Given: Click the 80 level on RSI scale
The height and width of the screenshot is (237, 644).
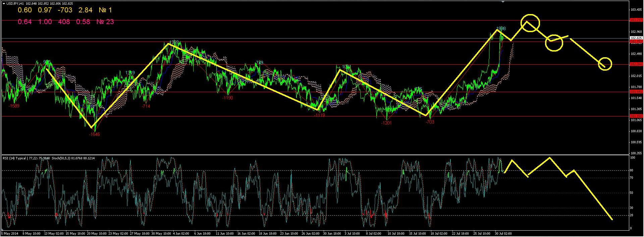Looking at the screenshot, I should pyautogui.click(x=631, y=170).
